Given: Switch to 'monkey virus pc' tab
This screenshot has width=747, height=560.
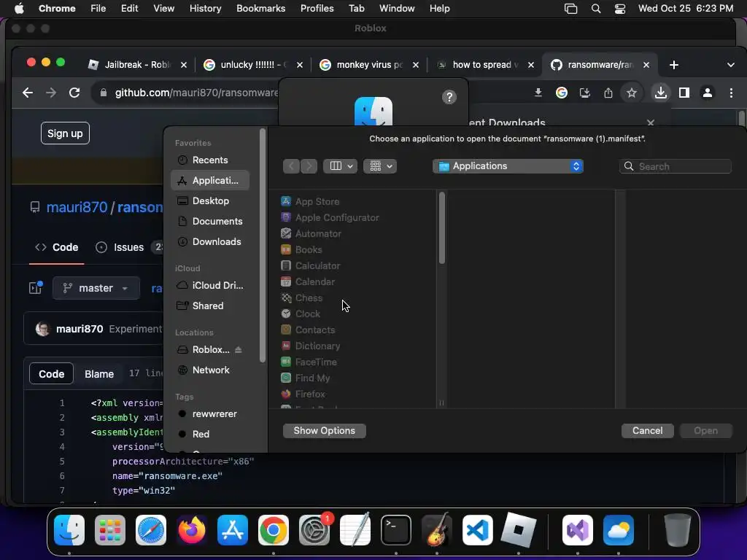Looking at the screenshot, I should (x=368, y=65).
